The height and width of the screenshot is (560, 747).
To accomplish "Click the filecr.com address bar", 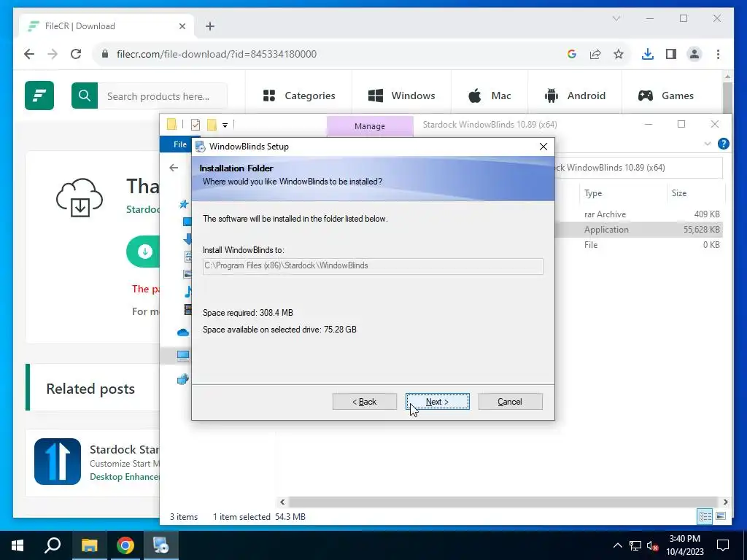I will (329, 54).
